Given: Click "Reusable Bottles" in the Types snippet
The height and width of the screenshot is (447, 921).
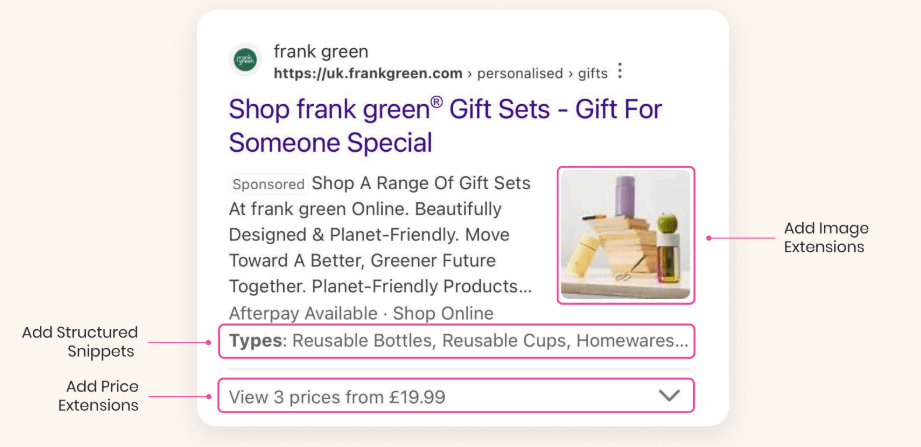Looking at the screenshot, I should (x=362, y=341).
